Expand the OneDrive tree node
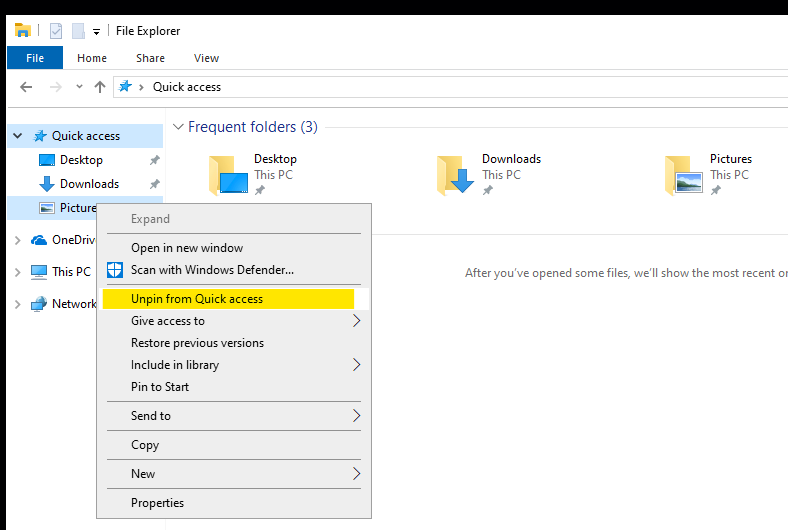The height and width of the screenshot is (530, 788). 18,240
